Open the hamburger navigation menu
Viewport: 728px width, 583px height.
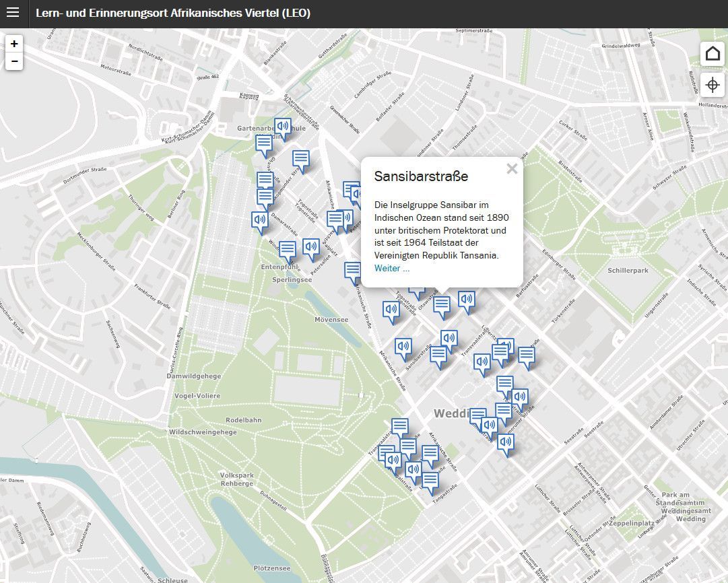pyautogui.click(x=13, y=13)
